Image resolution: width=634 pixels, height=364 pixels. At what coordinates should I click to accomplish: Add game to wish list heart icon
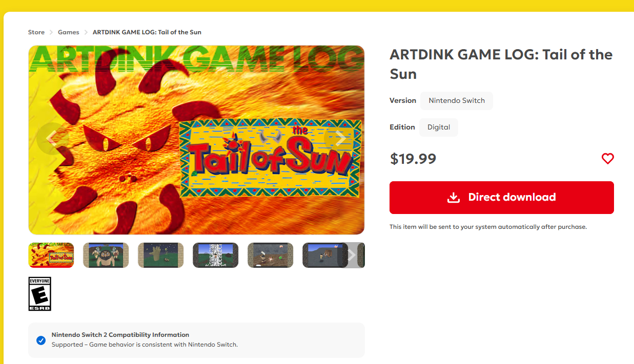(x=607, y=159)
